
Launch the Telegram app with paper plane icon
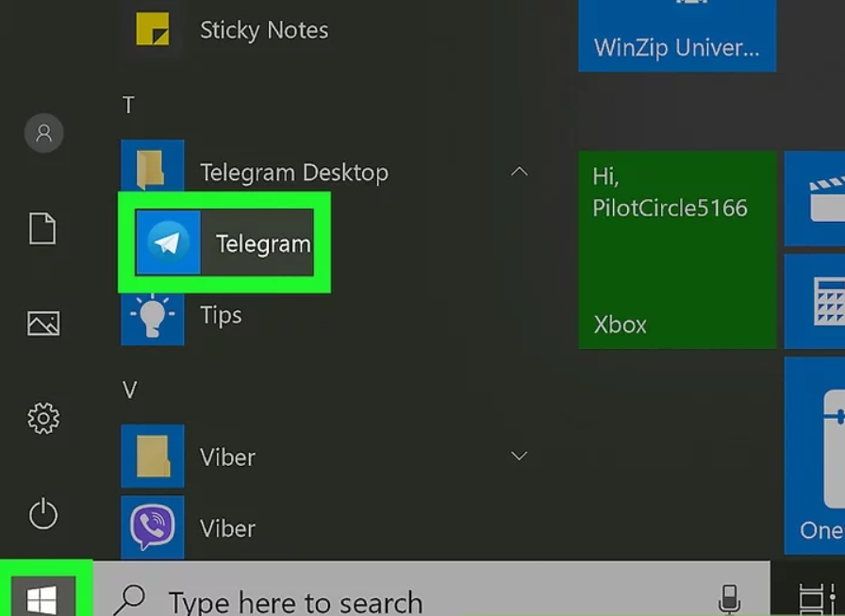(x=224, y=243)
